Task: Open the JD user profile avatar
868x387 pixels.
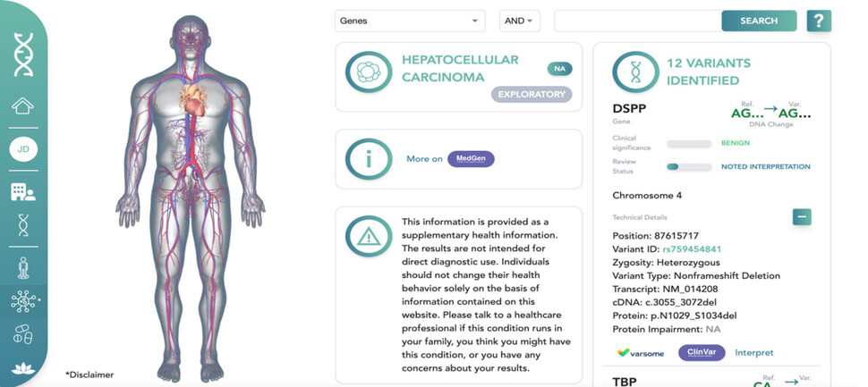Action: coord(23,149)
